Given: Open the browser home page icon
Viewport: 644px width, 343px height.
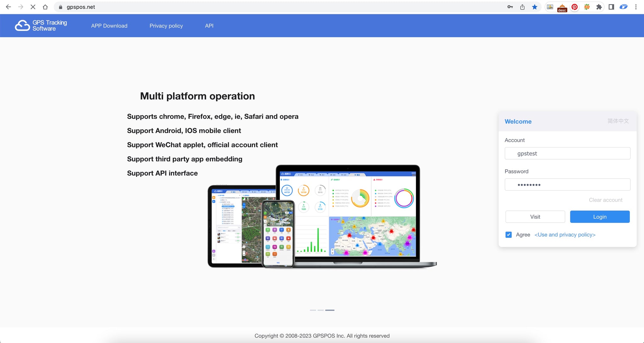Looking at the screenshot, I should (x=45, y=7).
